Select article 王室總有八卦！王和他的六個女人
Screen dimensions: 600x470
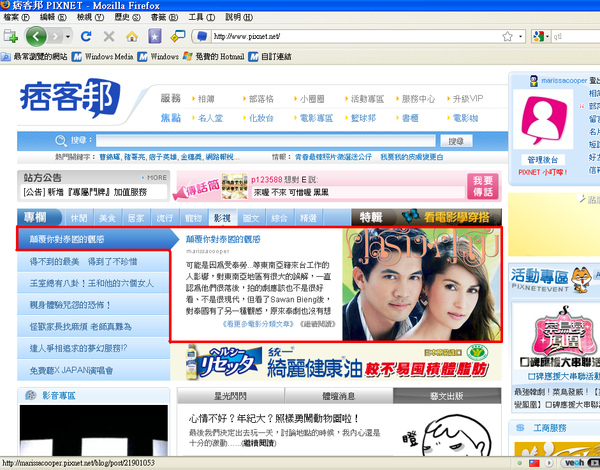(x=93, y=283)
